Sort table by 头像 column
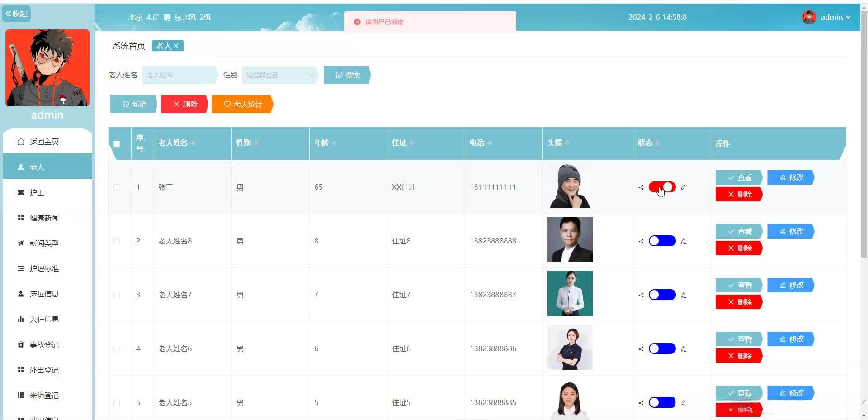Image resolution: width=868 pixels, height=420 pixels. [567, 143]
